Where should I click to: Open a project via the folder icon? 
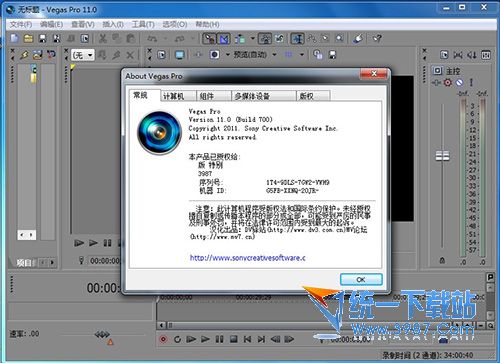pos(28,38)
